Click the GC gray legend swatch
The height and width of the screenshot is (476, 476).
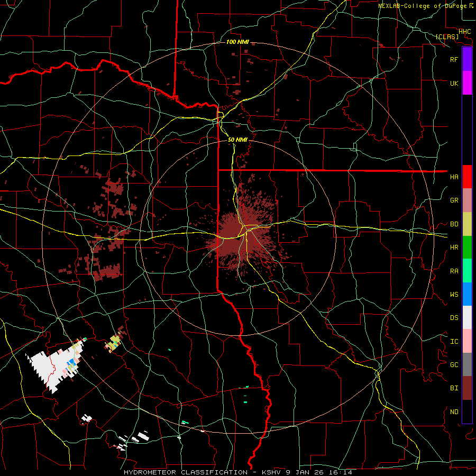pyautogui.click(x=467, y=364)
